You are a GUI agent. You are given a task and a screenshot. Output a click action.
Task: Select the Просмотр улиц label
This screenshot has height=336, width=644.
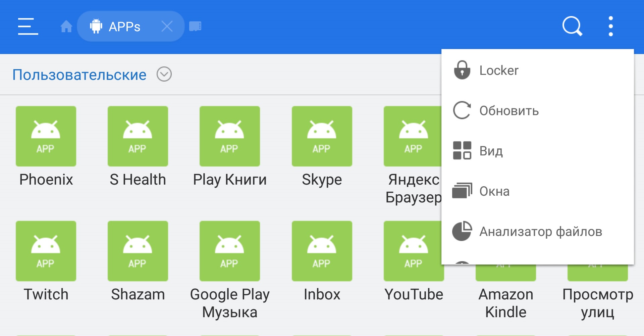(x=598, y=303)
